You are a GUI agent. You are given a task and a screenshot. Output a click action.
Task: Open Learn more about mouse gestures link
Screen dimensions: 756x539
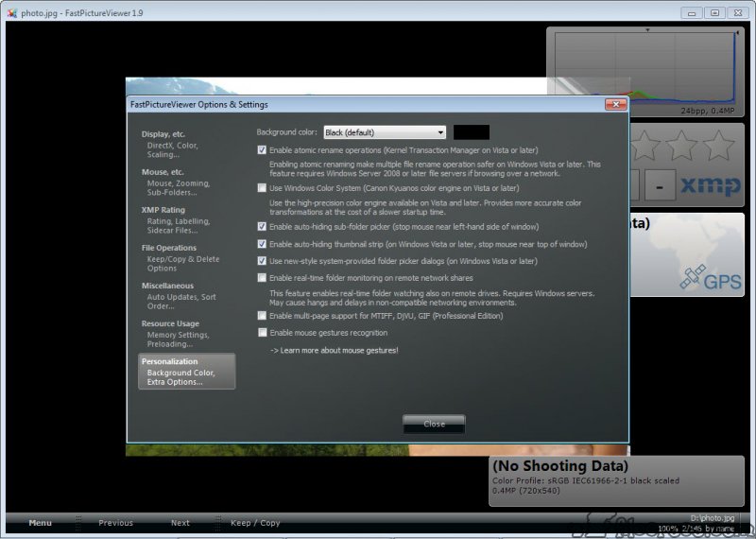(x=335, y=350)
